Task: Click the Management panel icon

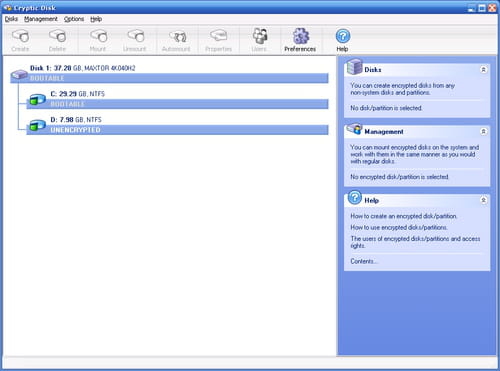Action: [354, 129]
